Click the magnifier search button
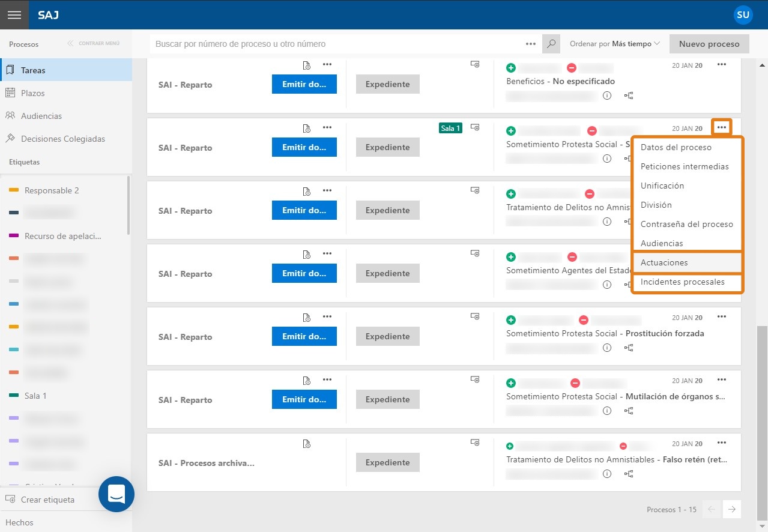The image size is (768, 532). tap(551, 44)
